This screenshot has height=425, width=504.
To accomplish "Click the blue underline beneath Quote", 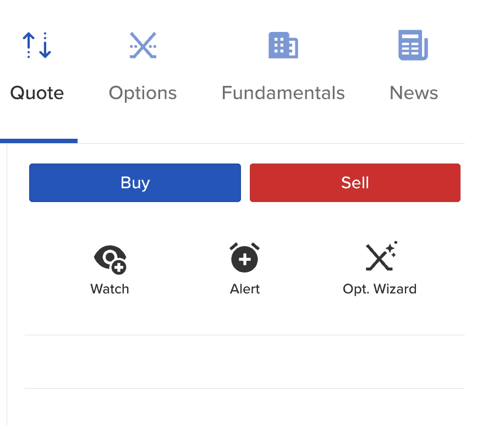I will (39, 141).
